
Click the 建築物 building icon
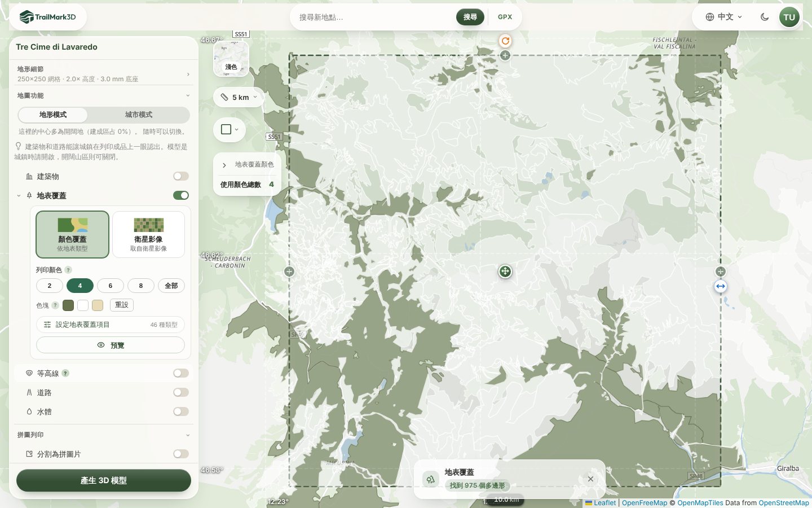click(29, 177)
